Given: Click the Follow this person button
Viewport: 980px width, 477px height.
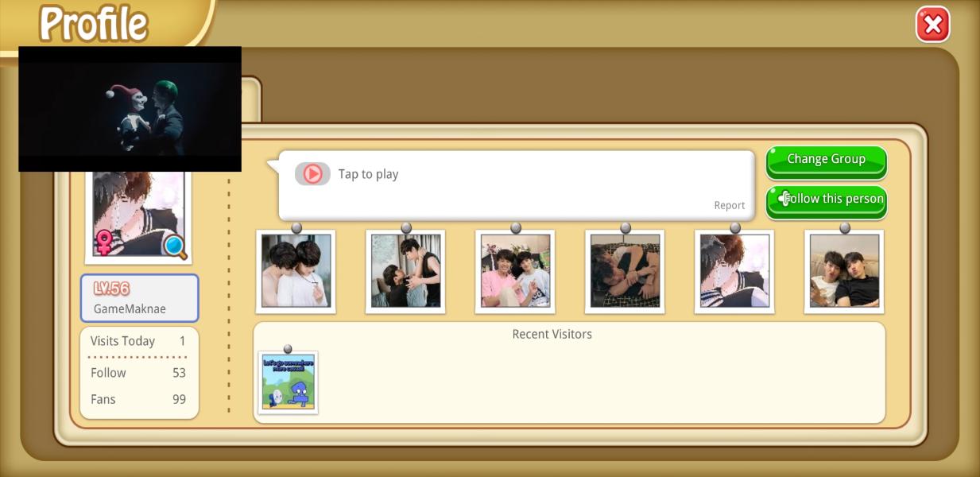Looking at the screenshot, I should [x=826, y=200].
